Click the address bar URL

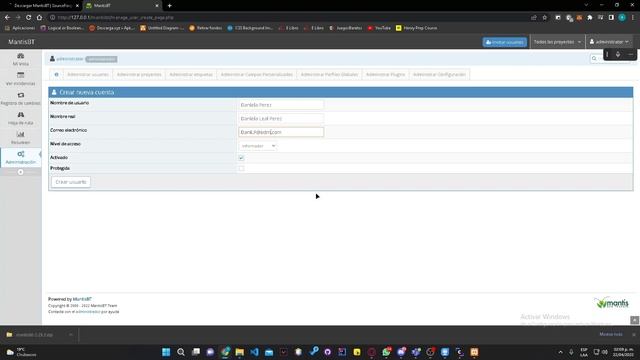(x=116, y=18)
